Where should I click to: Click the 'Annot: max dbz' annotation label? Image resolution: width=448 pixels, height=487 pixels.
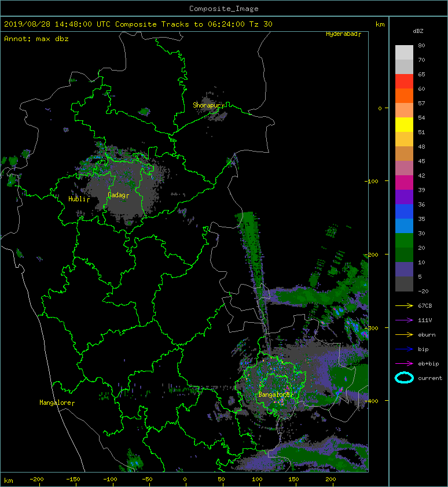[36, 39]
